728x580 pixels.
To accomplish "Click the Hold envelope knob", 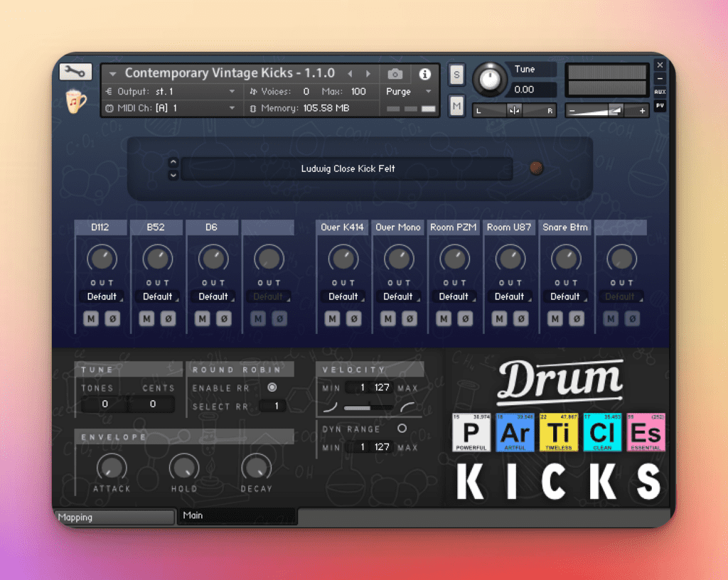I will (x=184, y=468).
